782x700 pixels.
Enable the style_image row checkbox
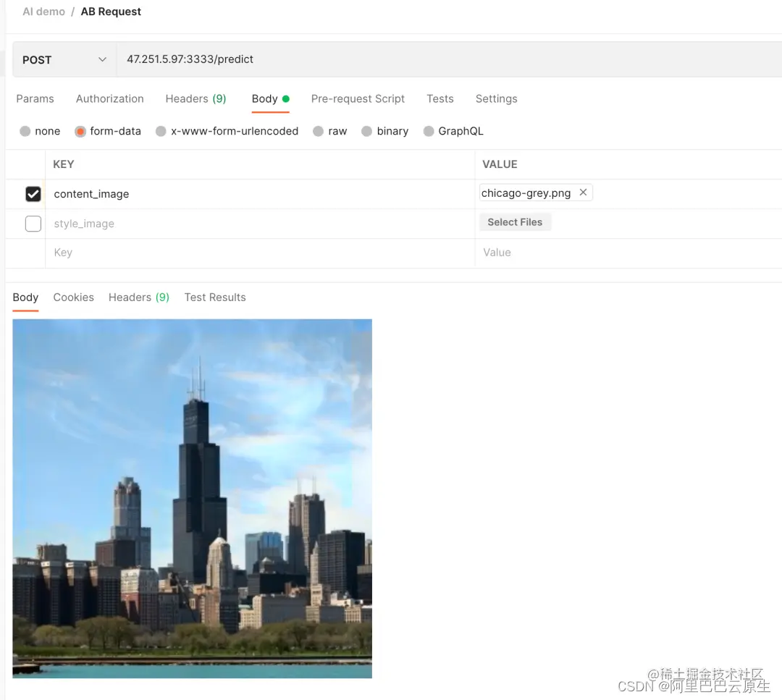click(33, 223)
